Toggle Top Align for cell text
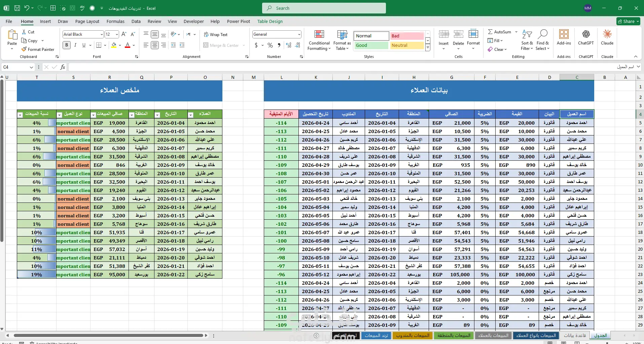This screenshot has width=644, height=344. 146,34
